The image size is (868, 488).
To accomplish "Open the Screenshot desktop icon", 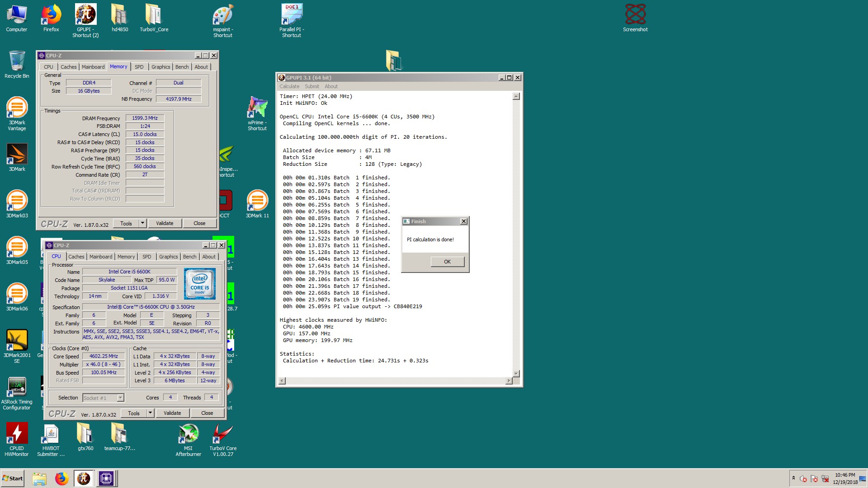I will pyautogui.click(x=635, y=19).
